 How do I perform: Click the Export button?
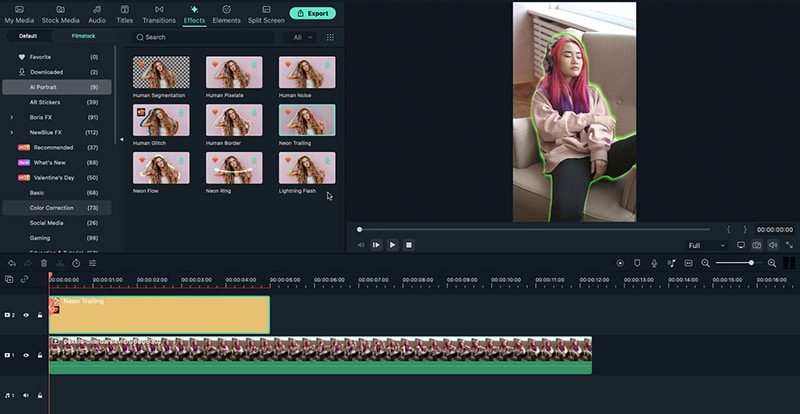[313, 13]
